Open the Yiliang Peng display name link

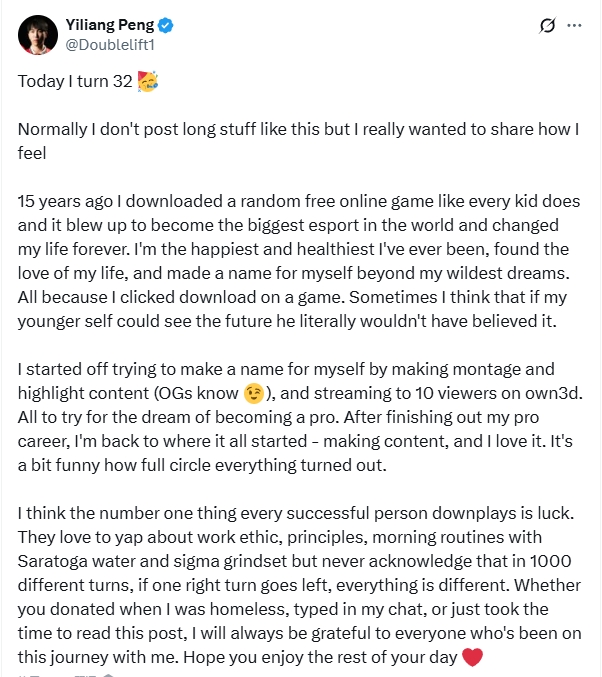110,25
